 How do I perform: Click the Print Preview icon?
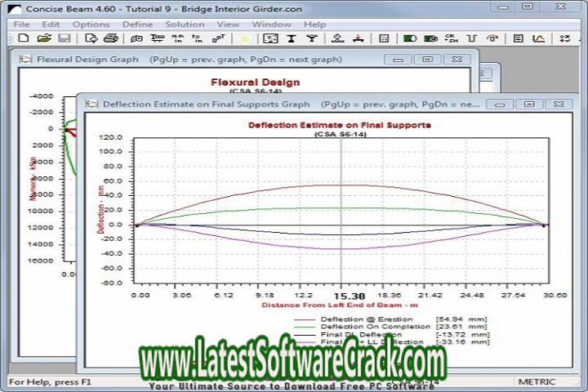pos(91,38)
